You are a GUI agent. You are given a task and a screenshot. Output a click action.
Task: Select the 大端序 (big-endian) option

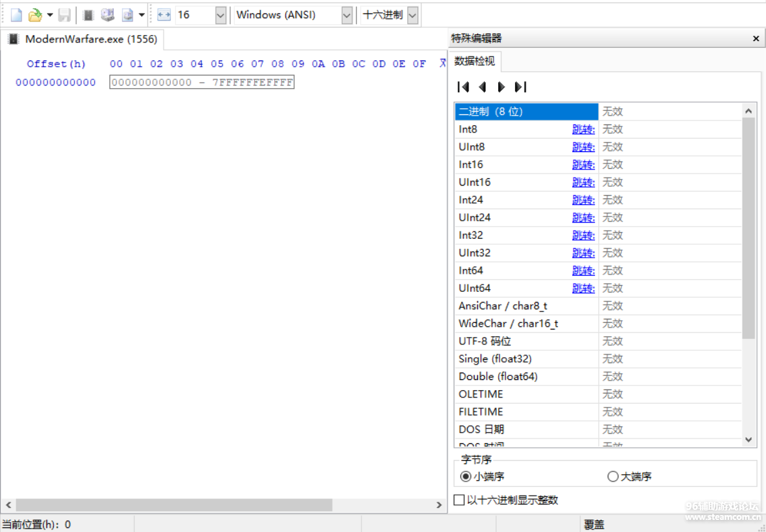[x=613, y=476]
